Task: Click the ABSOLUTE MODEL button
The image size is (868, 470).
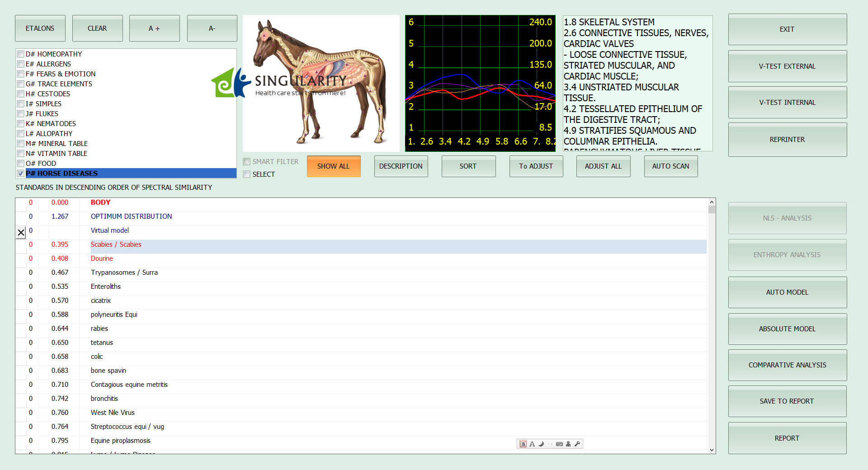Action: tap(787, 329)
